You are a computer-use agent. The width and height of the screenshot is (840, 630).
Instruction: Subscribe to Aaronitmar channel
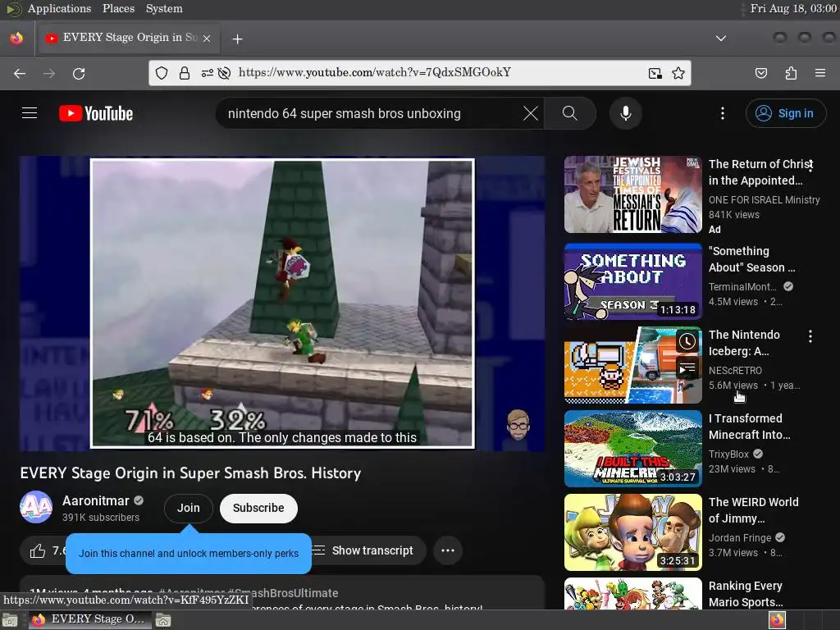pos(258,508)
